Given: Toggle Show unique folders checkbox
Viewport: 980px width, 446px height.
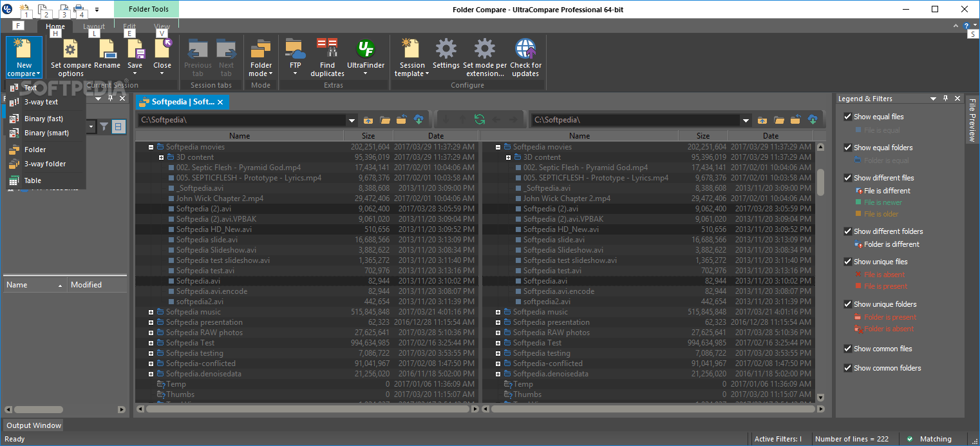Looking at the screenshot, I should 848,304.
